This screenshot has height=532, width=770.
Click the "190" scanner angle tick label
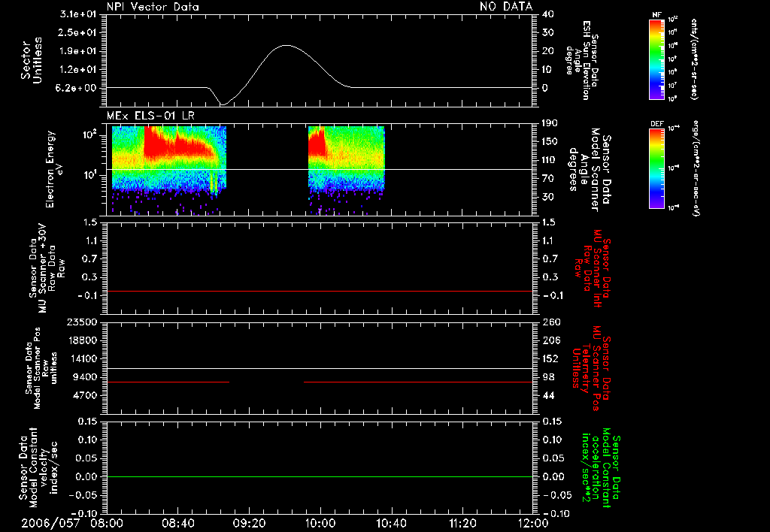pos(551,123)
